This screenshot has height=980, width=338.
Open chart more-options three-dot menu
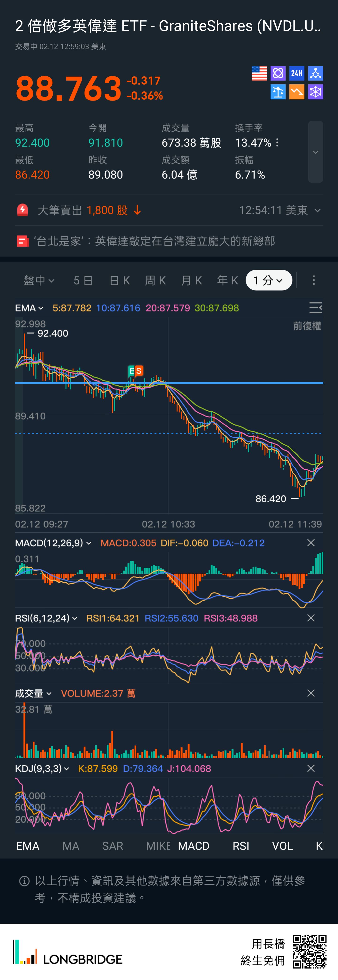(x=313, y=280)
